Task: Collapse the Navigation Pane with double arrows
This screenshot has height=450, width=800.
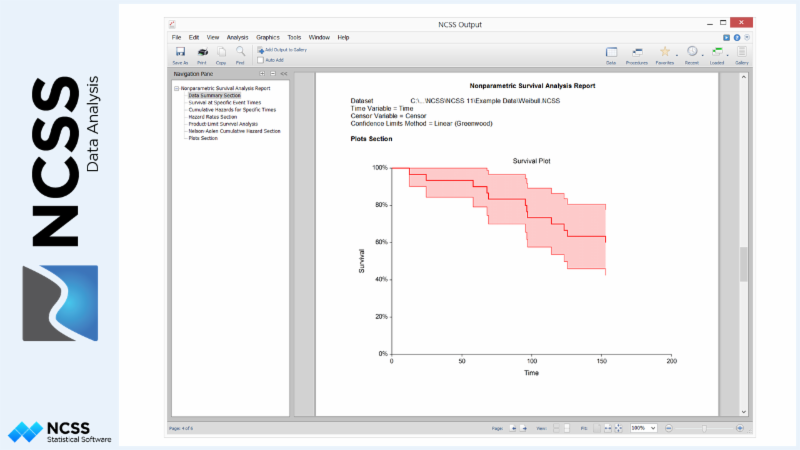Action: (x=284, y=74)
